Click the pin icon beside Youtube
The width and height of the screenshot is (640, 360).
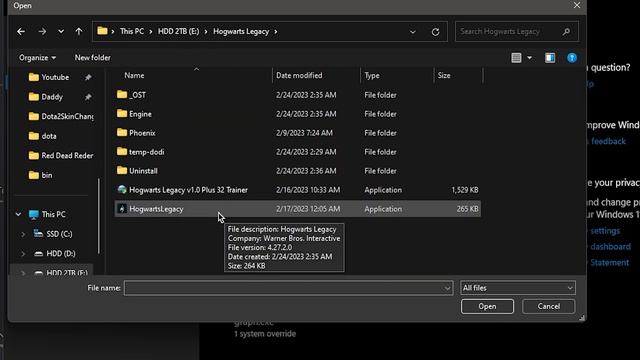click(88, 77)
